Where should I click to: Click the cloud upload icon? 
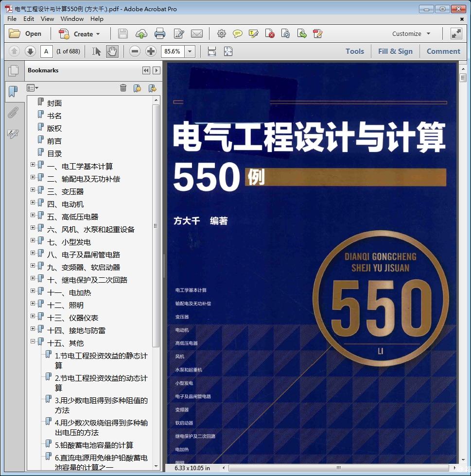tap(141, 34)
